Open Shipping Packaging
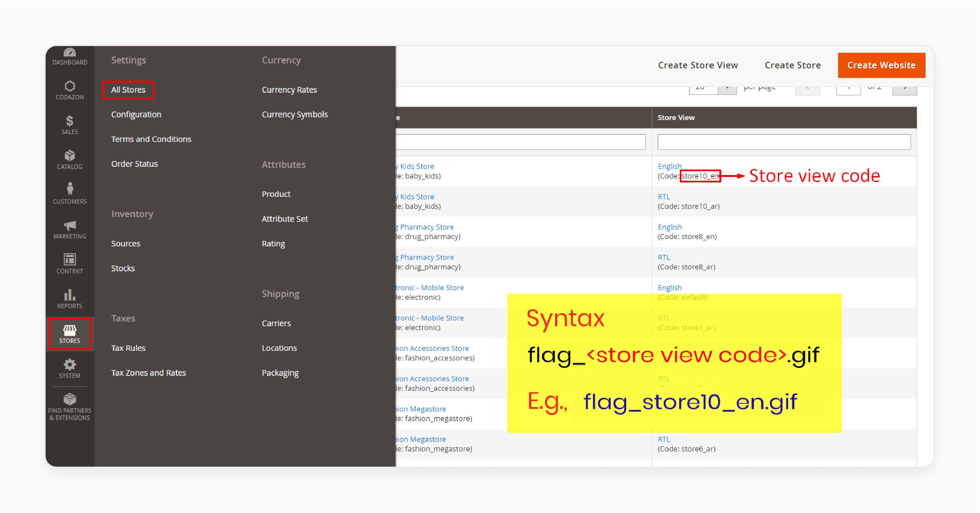This screenshot has height=513, width=980. point(280,373)
